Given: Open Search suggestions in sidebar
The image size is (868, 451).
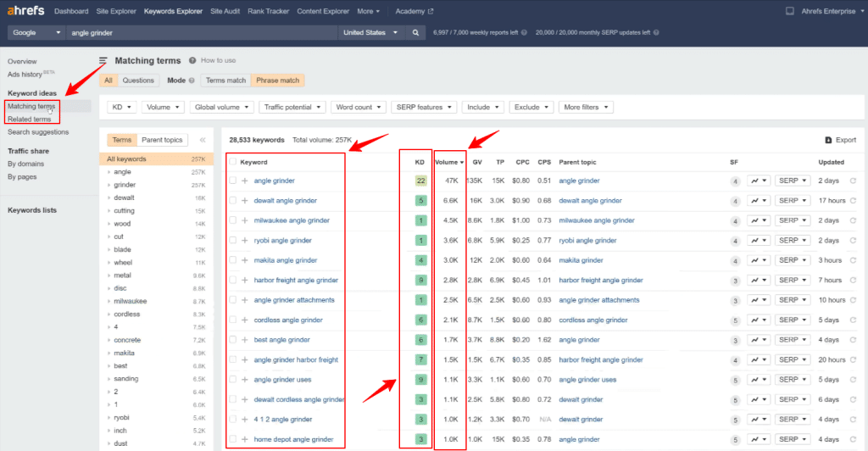Looking at the screenshot, I should [38, 132].
